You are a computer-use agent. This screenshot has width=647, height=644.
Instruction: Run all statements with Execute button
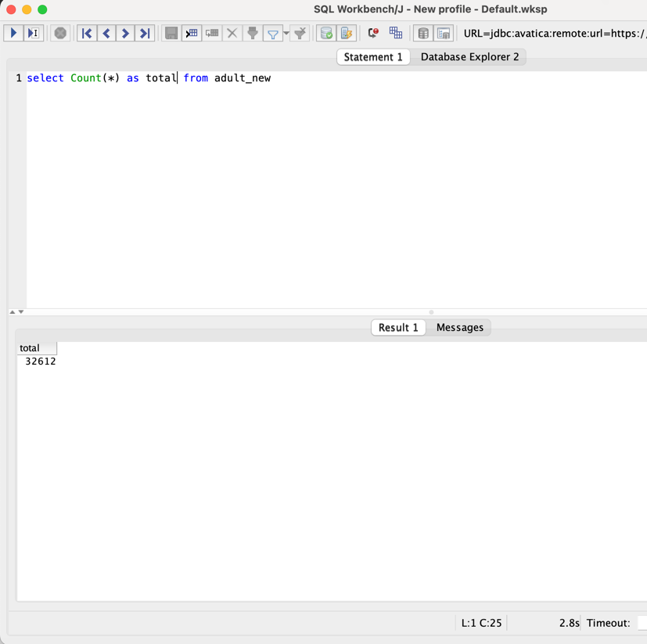click(x=13, y=33)
